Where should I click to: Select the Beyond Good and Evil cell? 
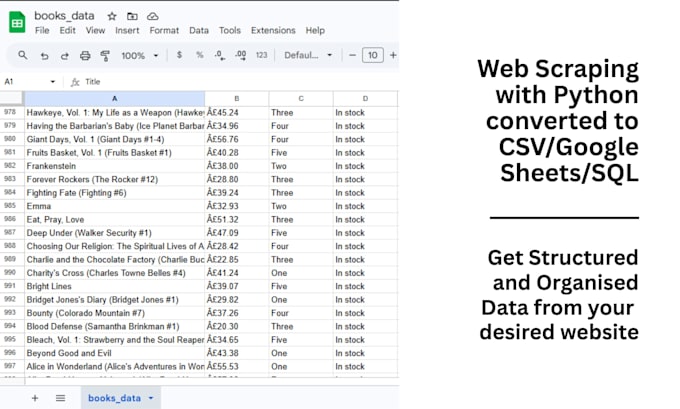pyautogui.click(x=114, y=353)
